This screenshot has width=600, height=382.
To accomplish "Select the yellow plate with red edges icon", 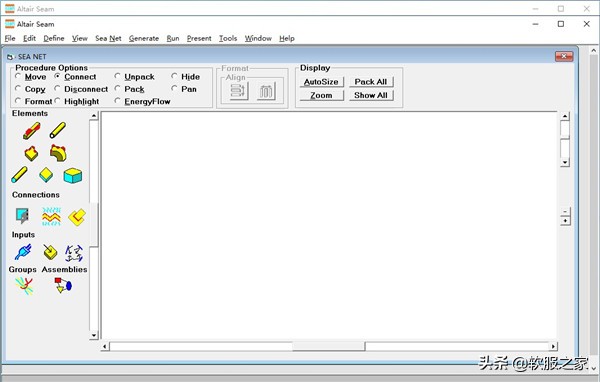I will point(31,153).
